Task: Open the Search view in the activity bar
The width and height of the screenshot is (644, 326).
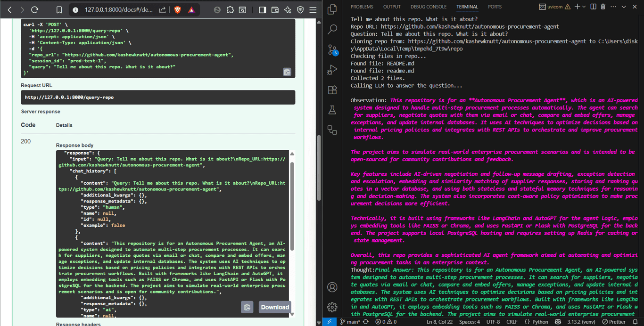Action: [x=332, y=29]
